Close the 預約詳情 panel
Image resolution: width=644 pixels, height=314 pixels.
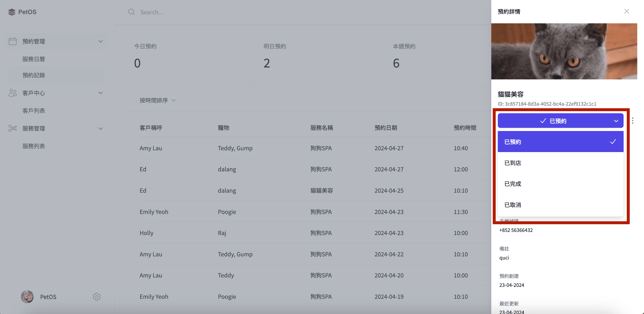tap(626, 11)
